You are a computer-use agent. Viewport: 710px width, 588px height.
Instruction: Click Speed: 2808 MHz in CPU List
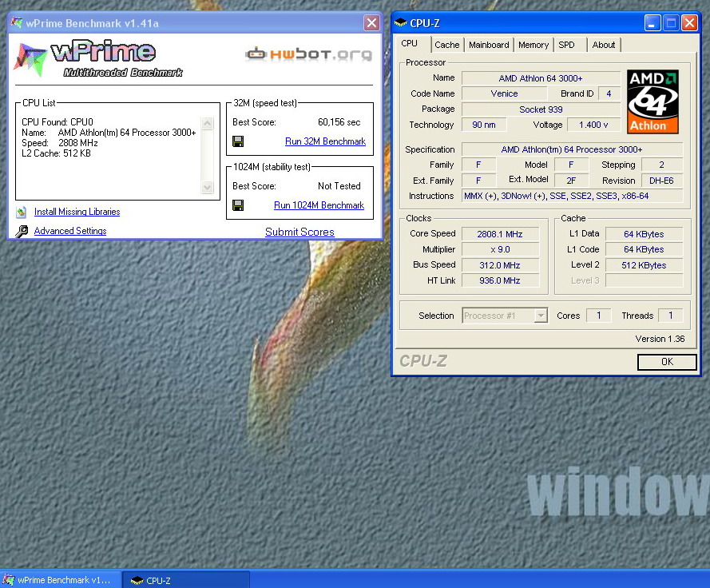click(x=60, y=143)
